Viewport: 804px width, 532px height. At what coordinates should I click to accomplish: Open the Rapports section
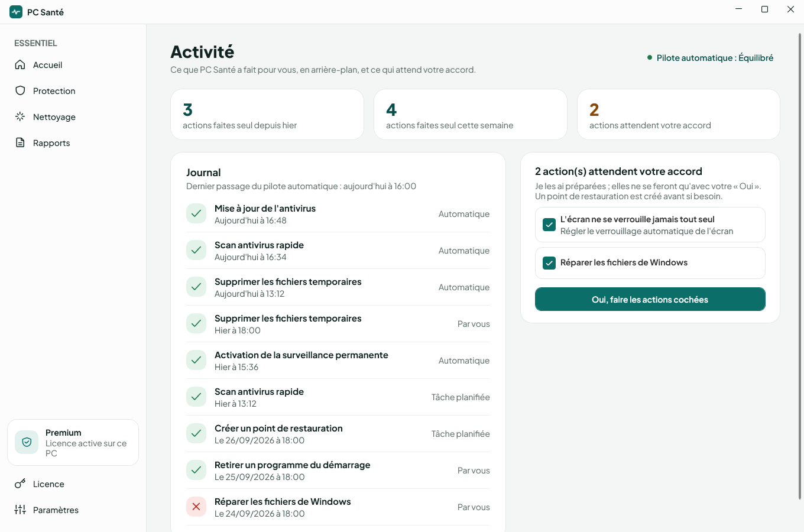(73, 143)
